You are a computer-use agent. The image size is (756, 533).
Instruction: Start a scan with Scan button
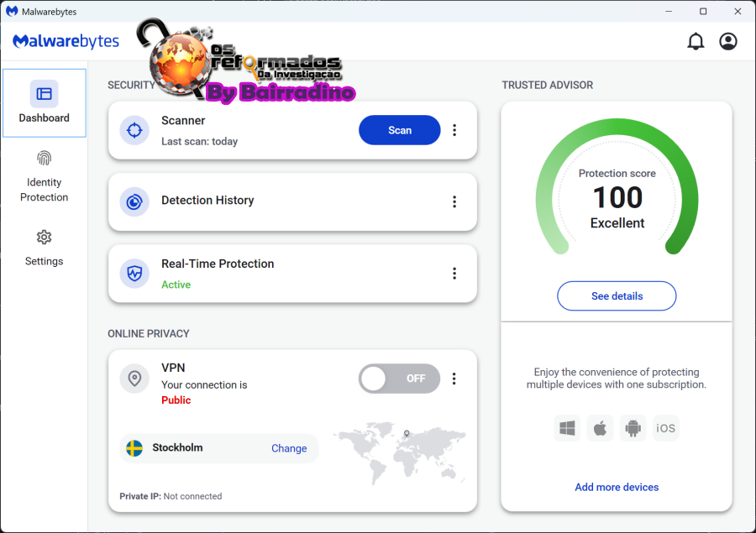[399, 130]
